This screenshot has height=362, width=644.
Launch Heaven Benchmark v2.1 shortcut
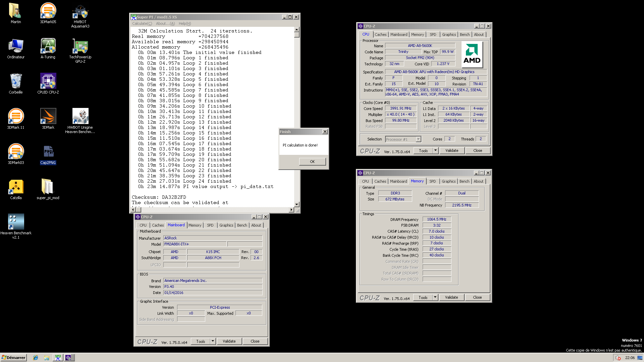tap(16, 227)
